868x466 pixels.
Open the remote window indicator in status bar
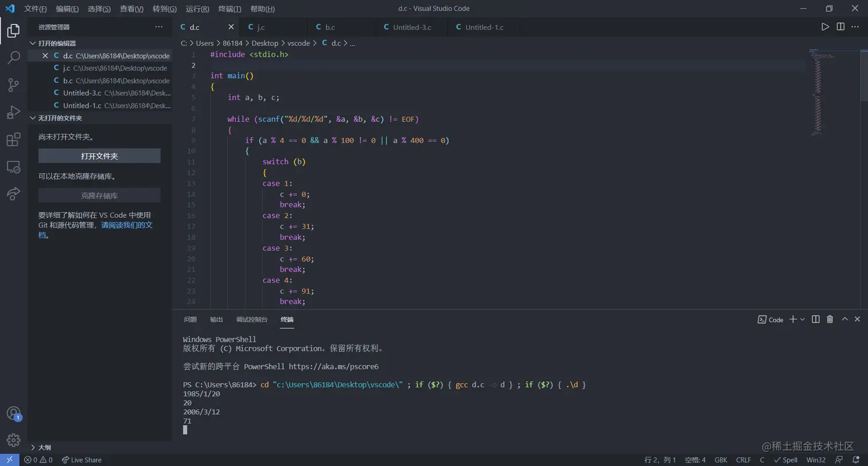(9, 460)
